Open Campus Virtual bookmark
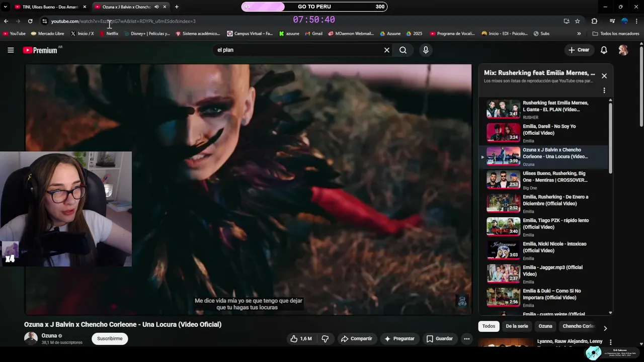 point(250,34)
